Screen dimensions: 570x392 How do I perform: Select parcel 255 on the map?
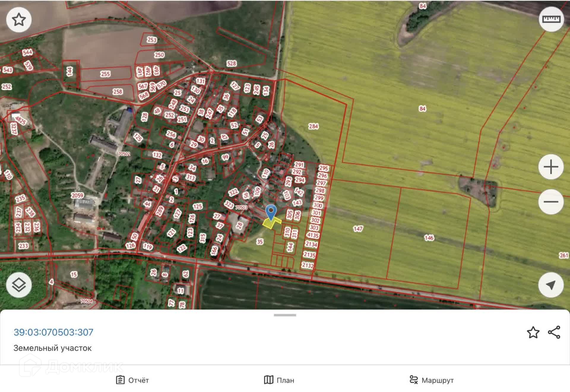click(x=105, y=74)
